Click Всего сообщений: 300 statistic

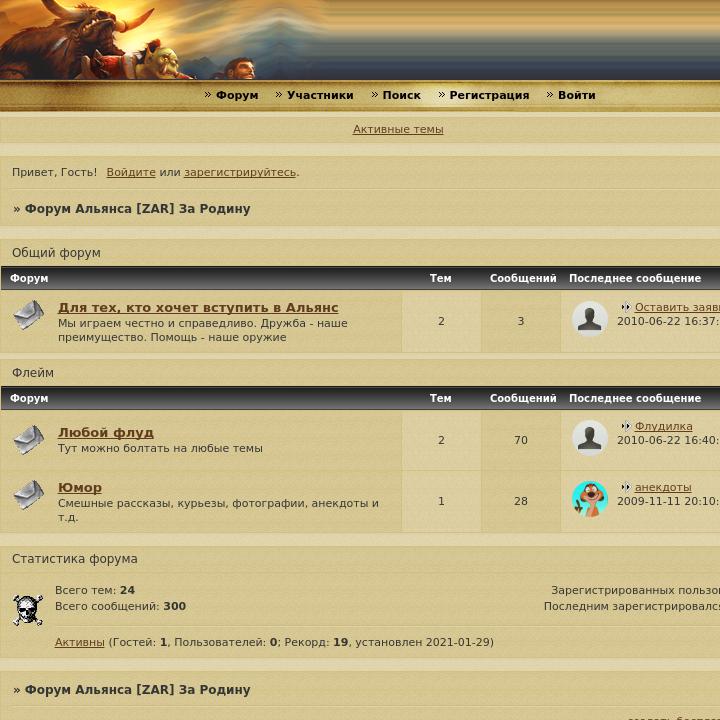(120, 606)
